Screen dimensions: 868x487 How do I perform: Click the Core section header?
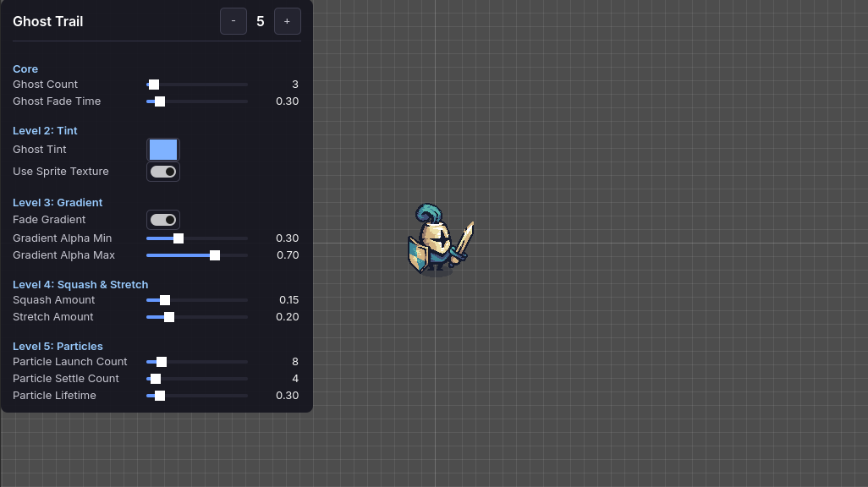point(25,68)
